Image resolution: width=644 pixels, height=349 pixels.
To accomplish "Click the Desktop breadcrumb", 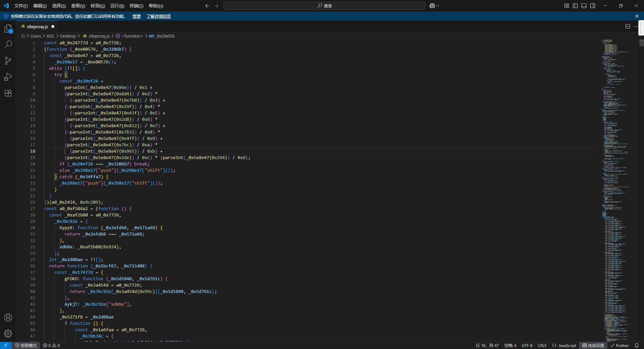I will coord(68,36).
